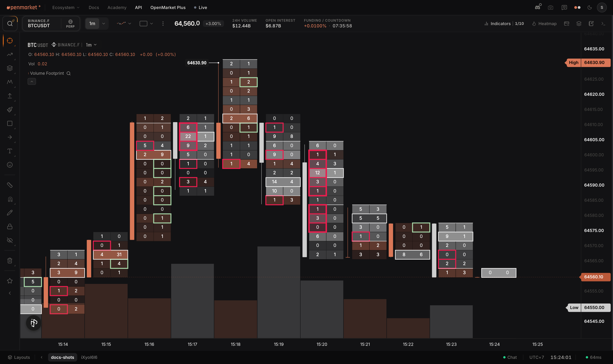
Task: Click the 64ms latency indicator
Action: (594, 357)
